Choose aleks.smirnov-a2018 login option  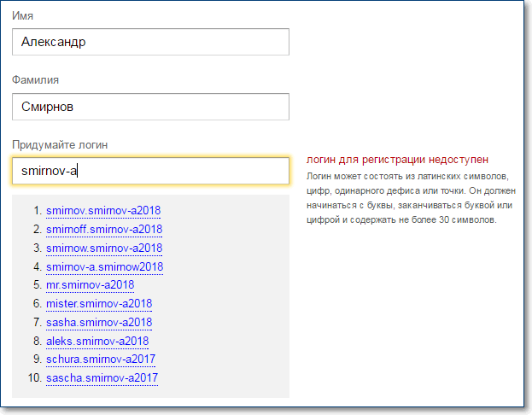tap(97, 341)
